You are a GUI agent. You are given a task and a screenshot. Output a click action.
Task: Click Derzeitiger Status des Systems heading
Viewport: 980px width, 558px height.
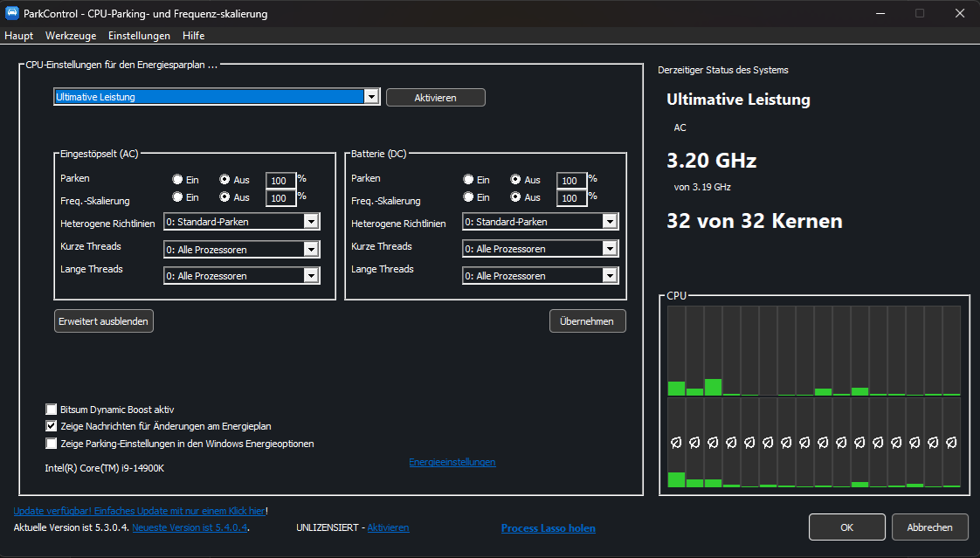(x=723, y=70)
